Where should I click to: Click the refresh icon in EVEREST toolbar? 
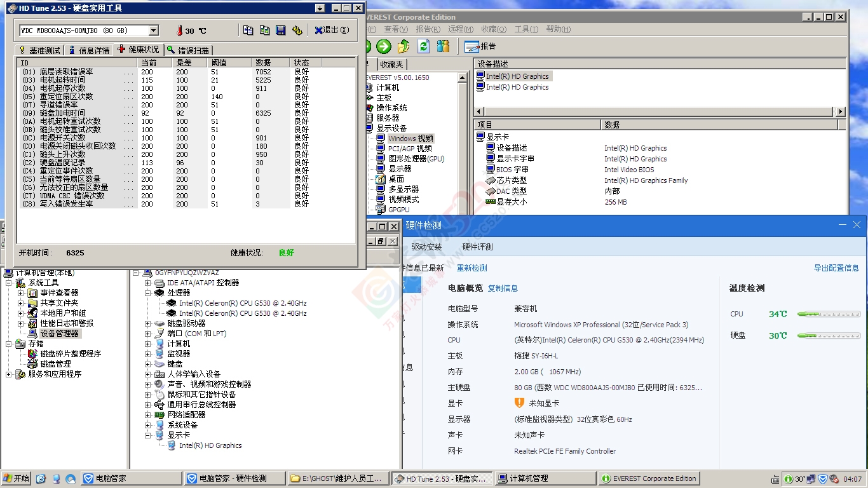[x=423, y=46]
